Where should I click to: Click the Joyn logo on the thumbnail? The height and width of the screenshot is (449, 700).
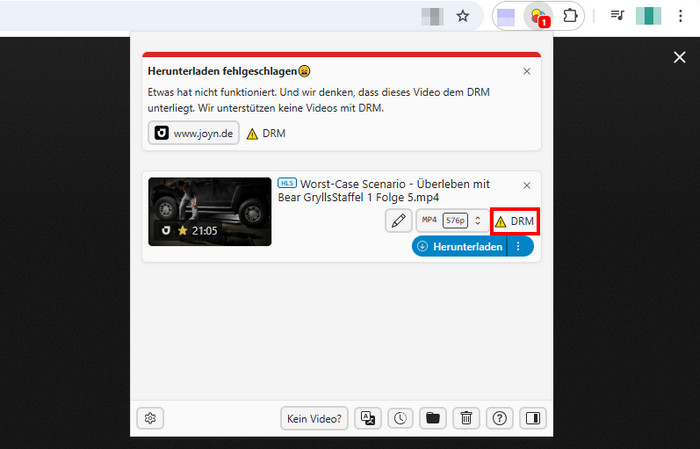tap(166, 230)
